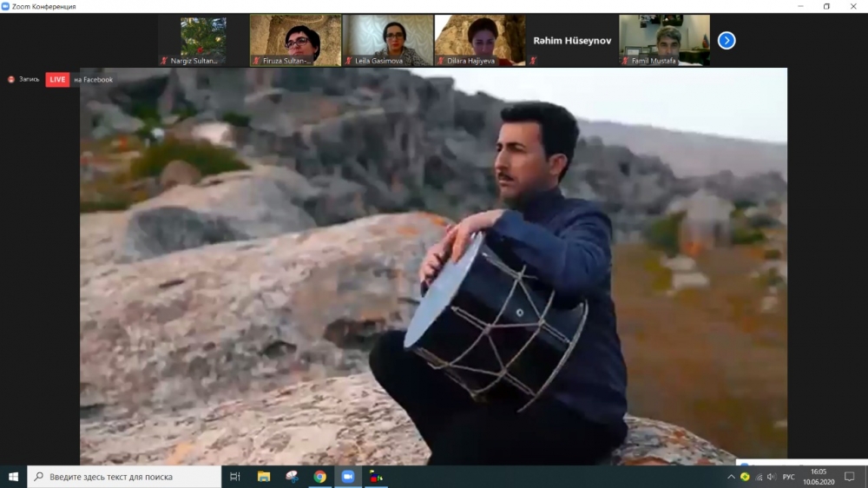This screenshot has width=868, height=488.
Task: Click the taskbar search field
Action: [124, 477]
